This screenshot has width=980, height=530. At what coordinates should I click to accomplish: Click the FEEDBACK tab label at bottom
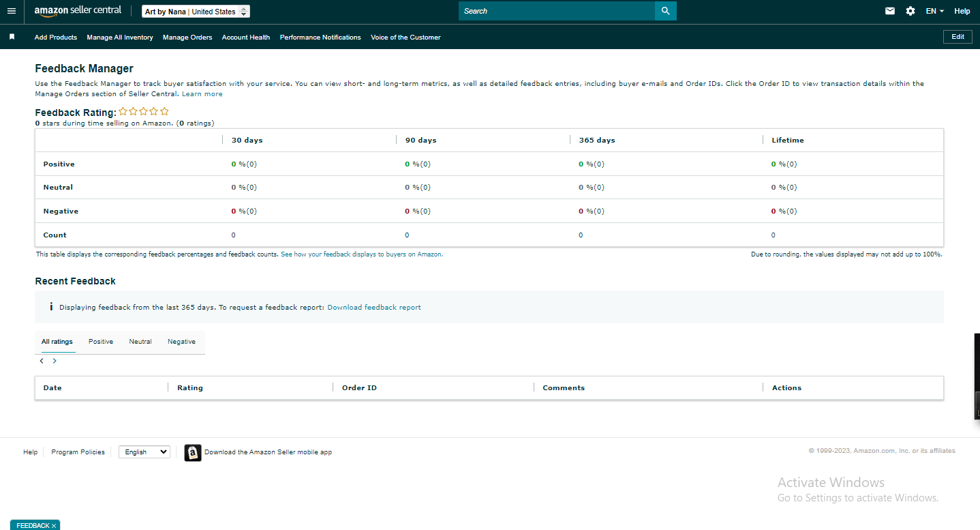pyautogui.click(x=33, y=526)
